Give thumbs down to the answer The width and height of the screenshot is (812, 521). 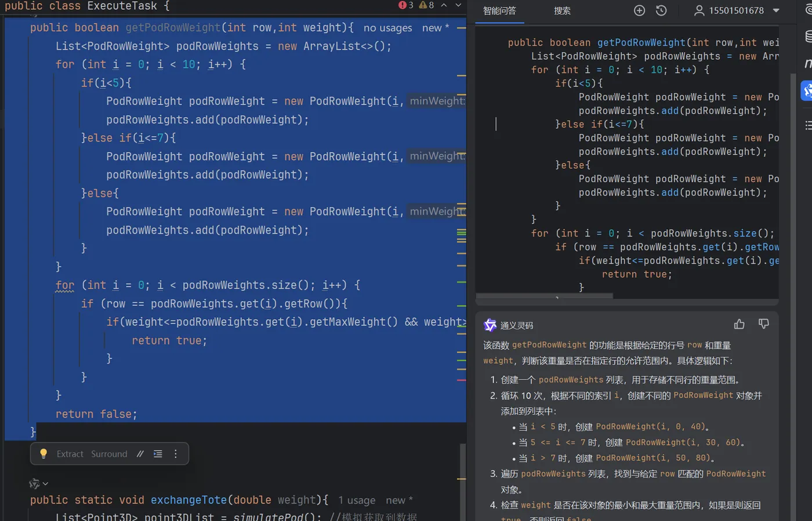(x=763, y=324)
